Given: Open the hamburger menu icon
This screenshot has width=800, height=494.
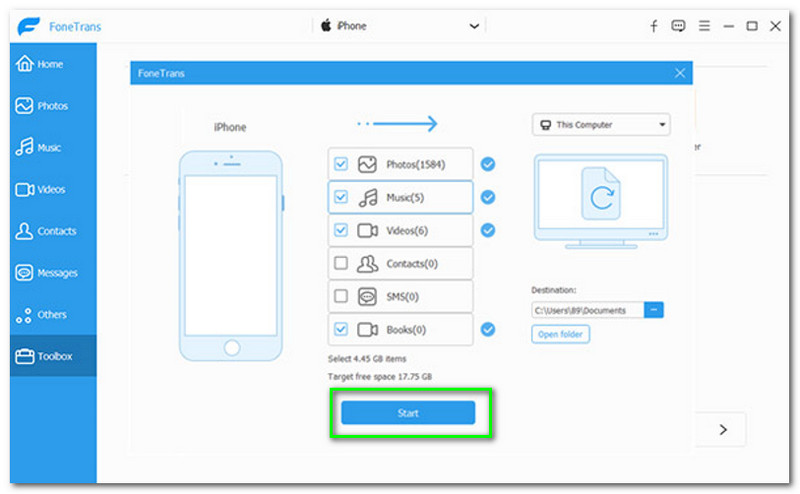Looking at the screenshot, I should coord(704,26).
